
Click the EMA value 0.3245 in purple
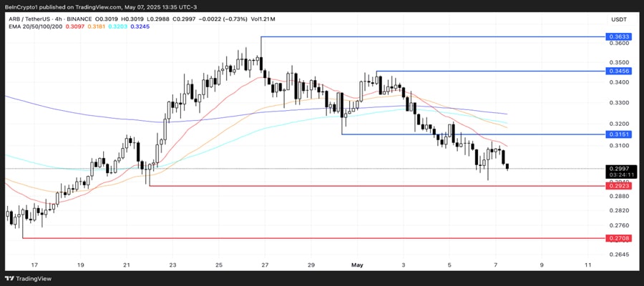[x=140, y=26]
